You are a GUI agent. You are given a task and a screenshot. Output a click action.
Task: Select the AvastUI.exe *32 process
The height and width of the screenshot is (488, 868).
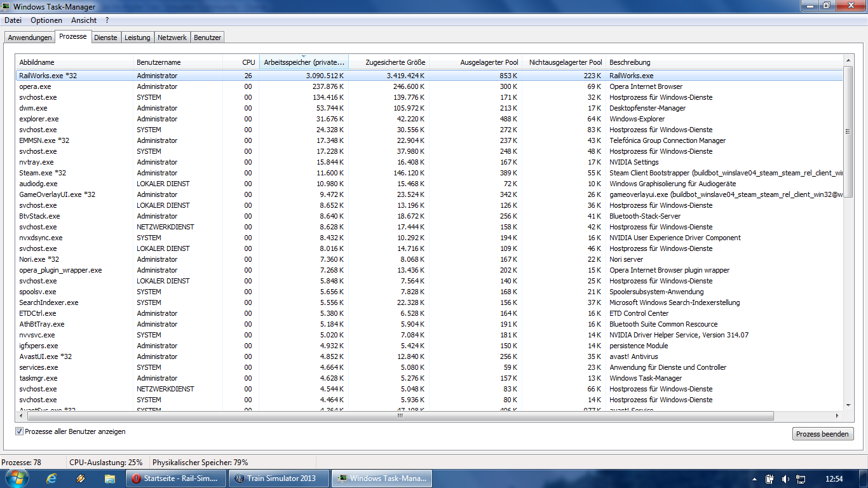tap(430, 356)
